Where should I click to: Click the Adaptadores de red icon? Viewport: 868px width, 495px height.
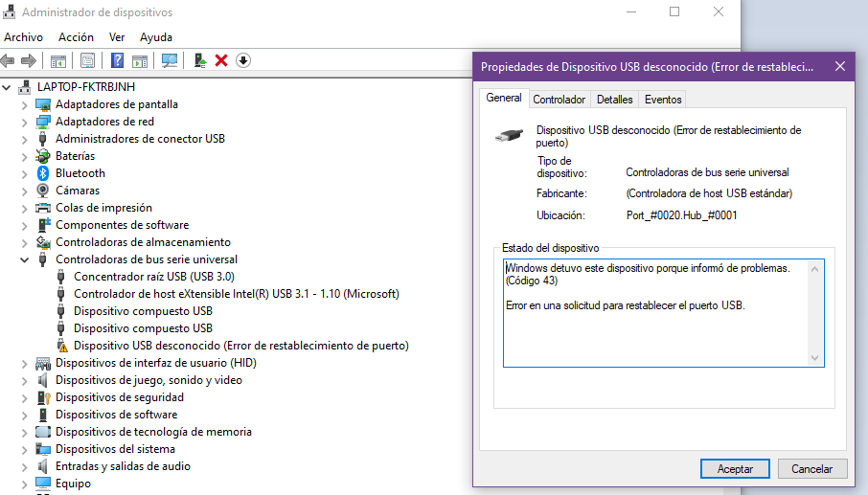tap(42, 122)
